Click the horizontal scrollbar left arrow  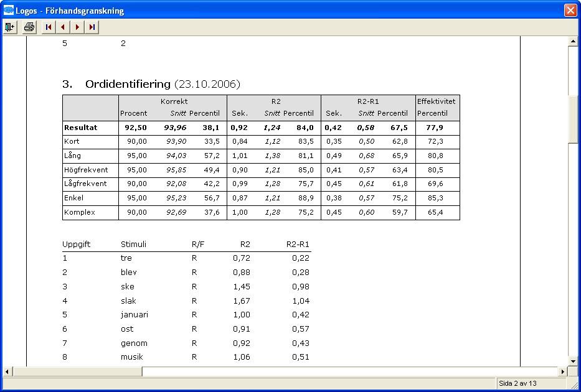(x=7, y=371)
